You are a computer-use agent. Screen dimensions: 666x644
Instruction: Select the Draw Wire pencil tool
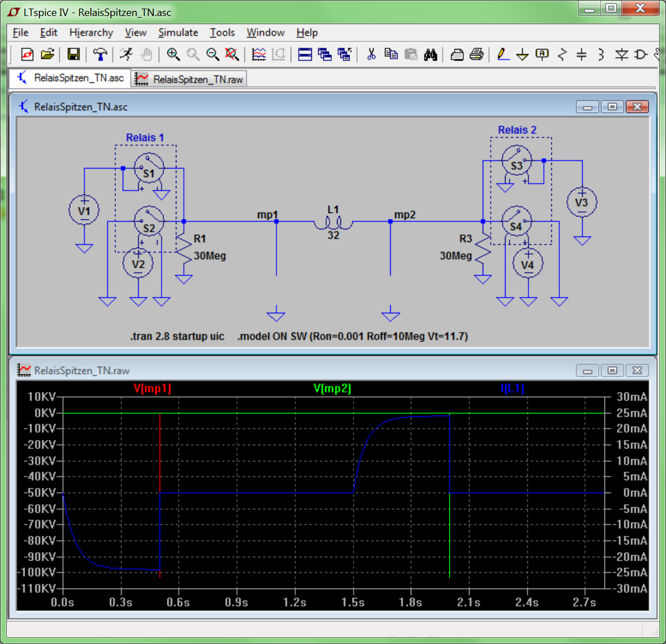pyautogui.click(x=503, y=54)
